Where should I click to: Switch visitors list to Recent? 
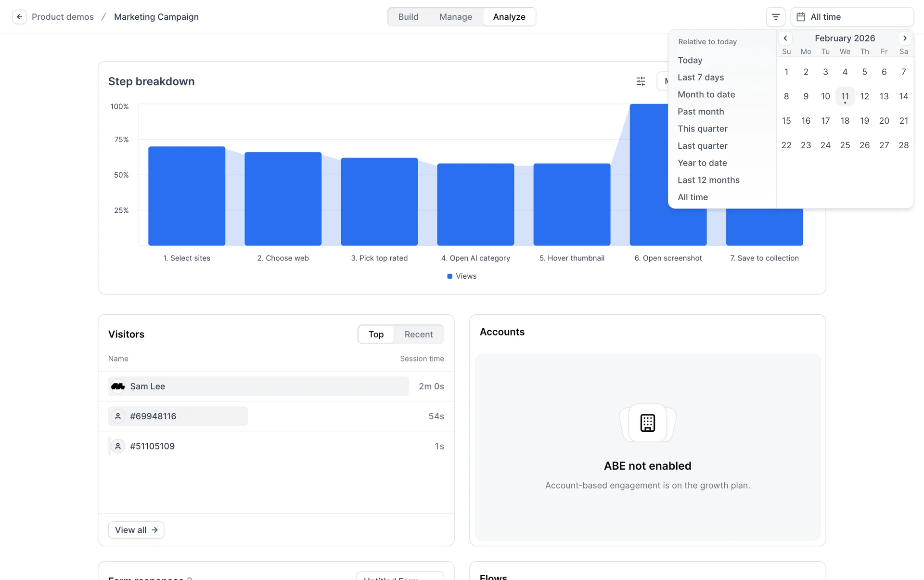click(418, 335)
